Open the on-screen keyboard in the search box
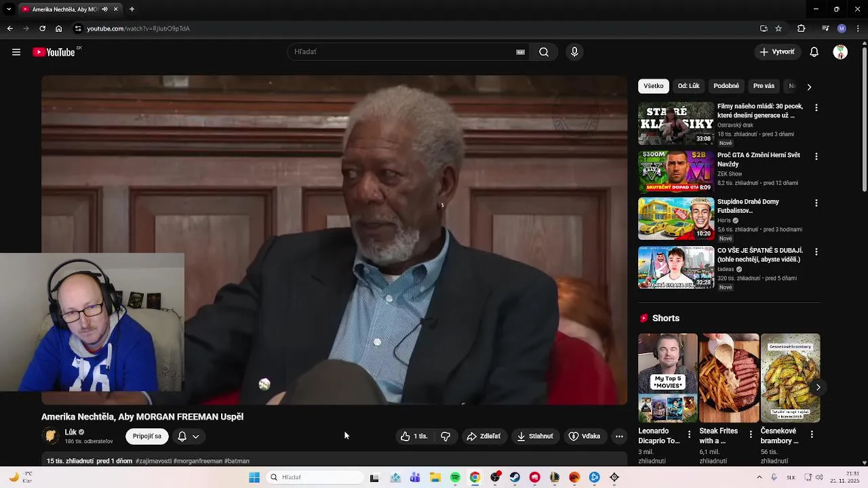 (520, 52)
